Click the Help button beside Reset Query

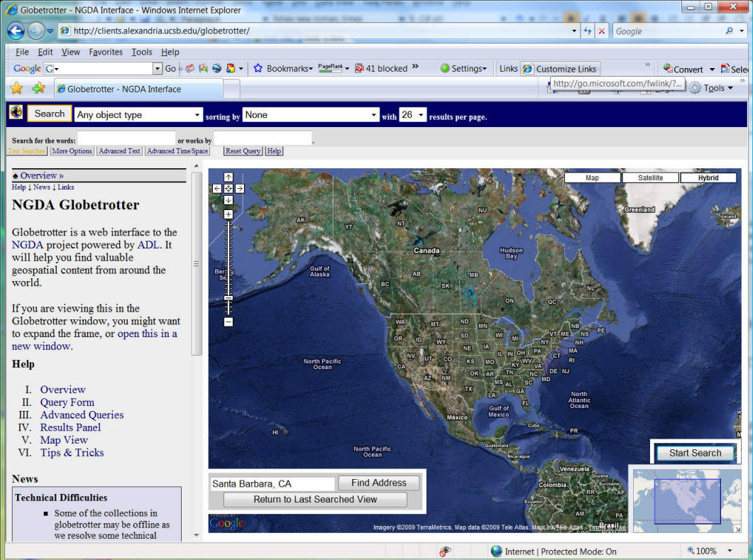coord(274,151)
